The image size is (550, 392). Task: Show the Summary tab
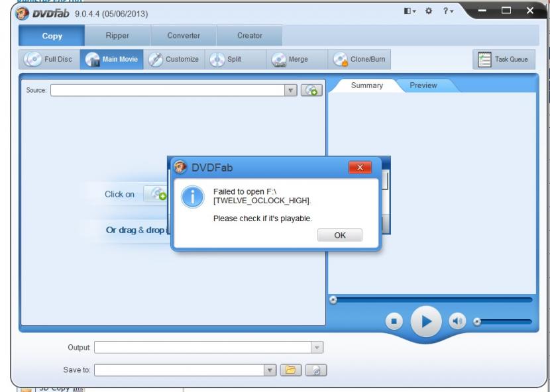point(366,85)
